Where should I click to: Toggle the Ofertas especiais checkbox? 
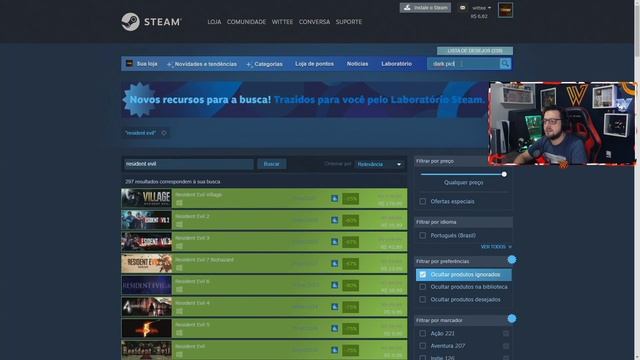422,202
